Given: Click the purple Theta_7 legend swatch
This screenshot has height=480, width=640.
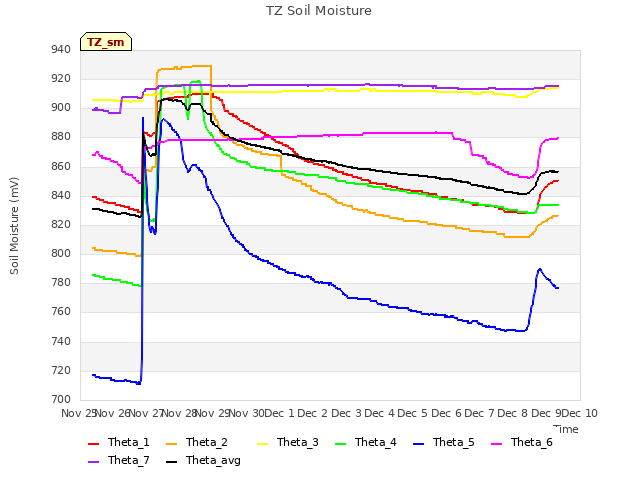Looking at the screenshot, I should click(93, 462).
